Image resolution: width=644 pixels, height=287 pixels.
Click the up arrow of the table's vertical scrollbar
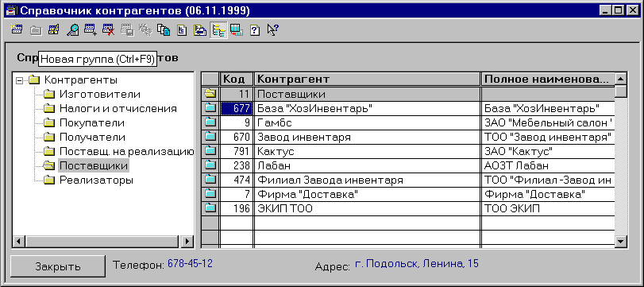click(621, 79)
